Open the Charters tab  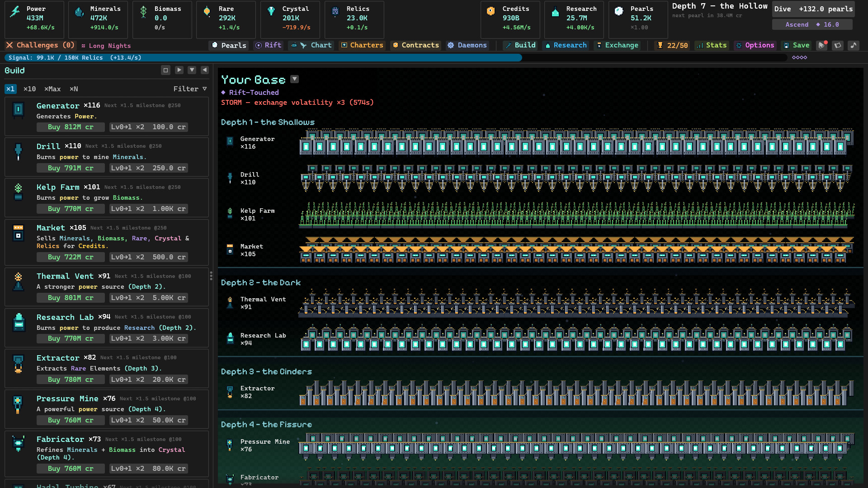coord(362,45)
